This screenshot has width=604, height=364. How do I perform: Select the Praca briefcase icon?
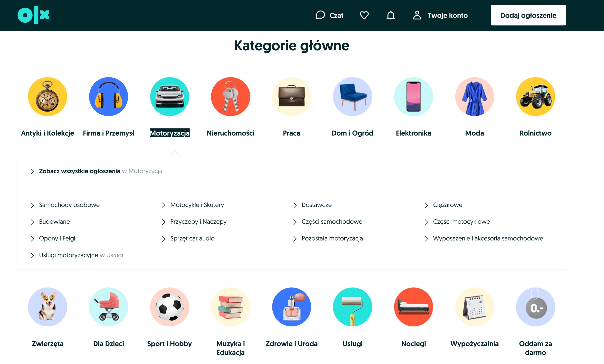pos(291,97)
